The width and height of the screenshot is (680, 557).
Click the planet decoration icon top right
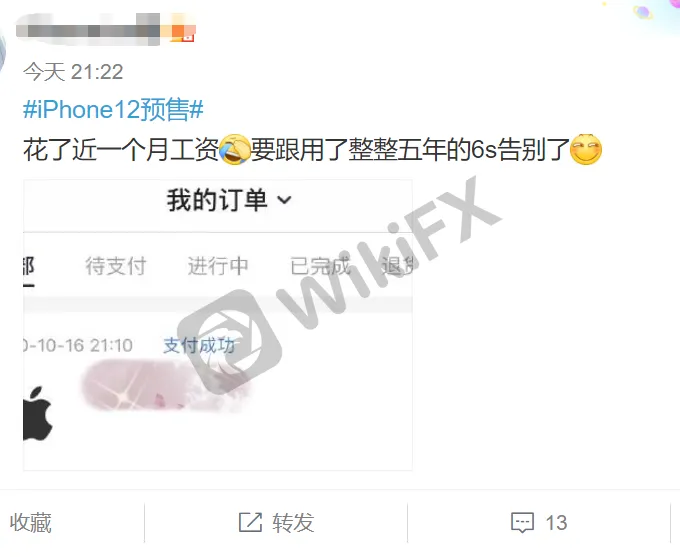point(643,12)
